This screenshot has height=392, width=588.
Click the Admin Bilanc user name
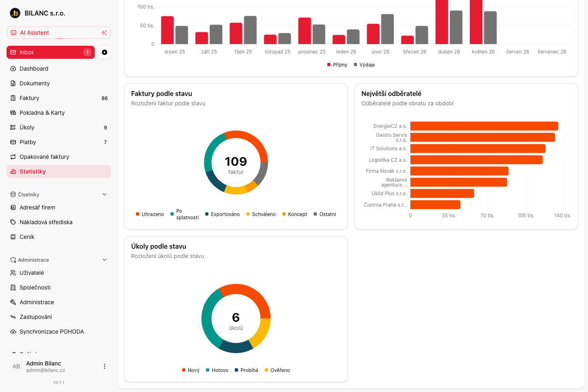44,363
